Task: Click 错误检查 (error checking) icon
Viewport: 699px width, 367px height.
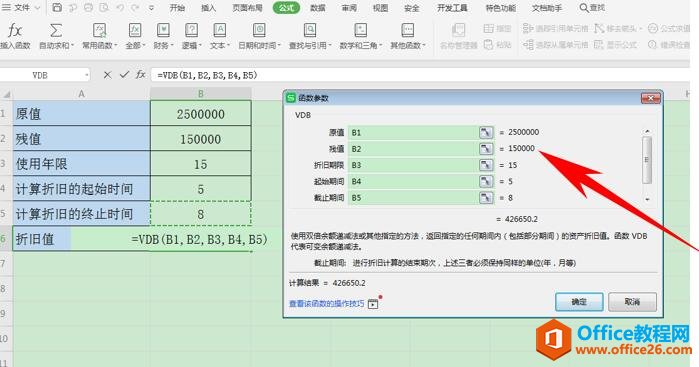Action: pyautogui.click(x=653, y=45)
